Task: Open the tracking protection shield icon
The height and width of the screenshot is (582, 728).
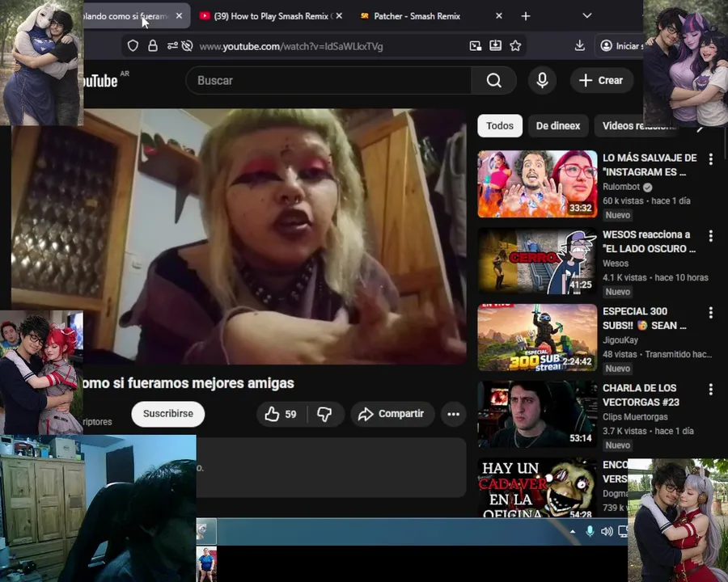Action: coord(133,46)
